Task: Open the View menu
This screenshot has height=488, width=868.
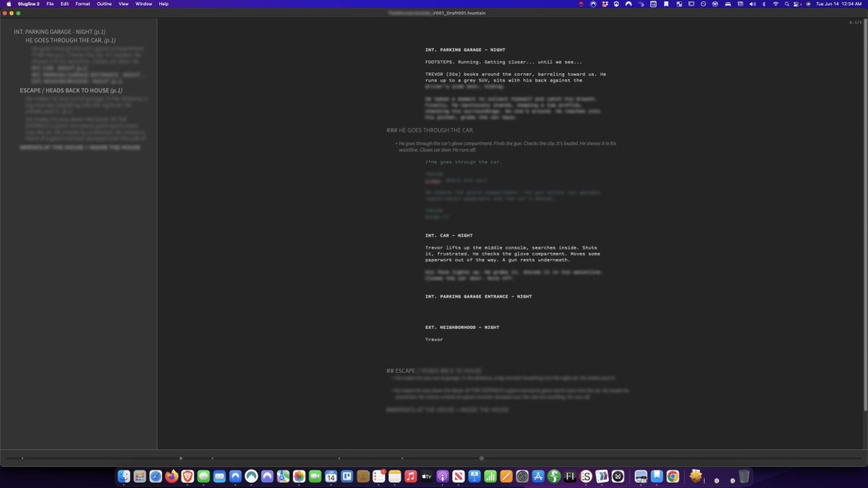Action: click(124, 4)
